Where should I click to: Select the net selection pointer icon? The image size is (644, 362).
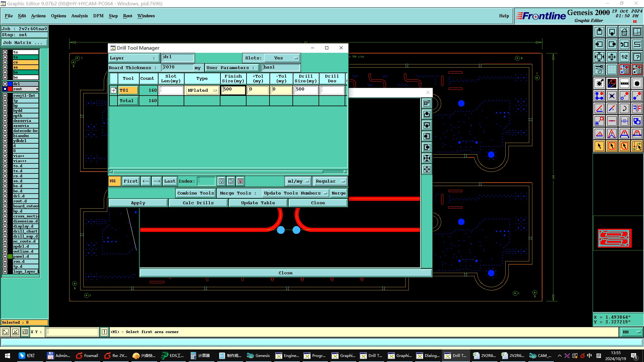[x=637, y=146]
